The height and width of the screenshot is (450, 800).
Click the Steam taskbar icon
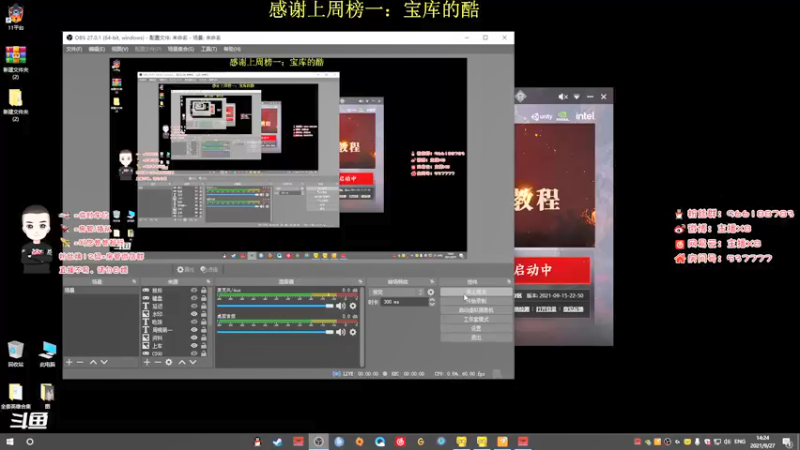click(x=278, y=442)
